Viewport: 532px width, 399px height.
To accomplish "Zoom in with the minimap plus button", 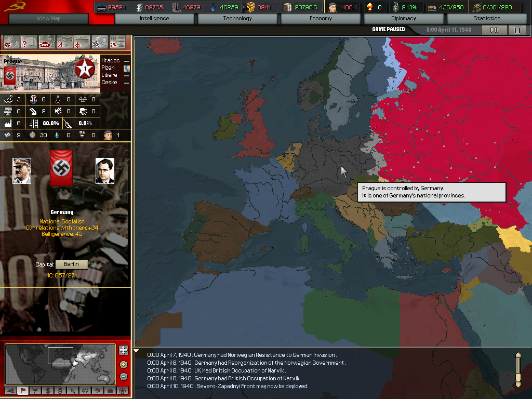I will [124, 364].
